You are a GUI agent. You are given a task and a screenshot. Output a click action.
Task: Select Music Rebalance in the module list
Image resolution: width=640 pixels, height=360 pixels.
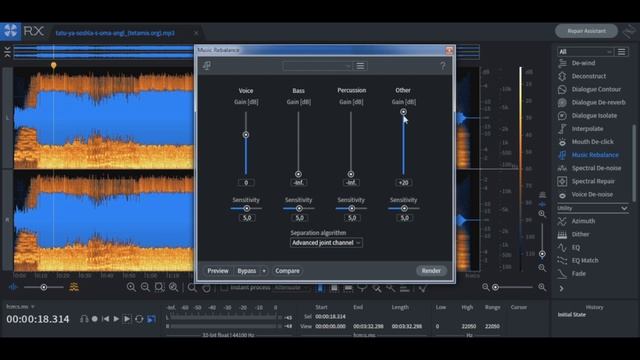point(595,155)
